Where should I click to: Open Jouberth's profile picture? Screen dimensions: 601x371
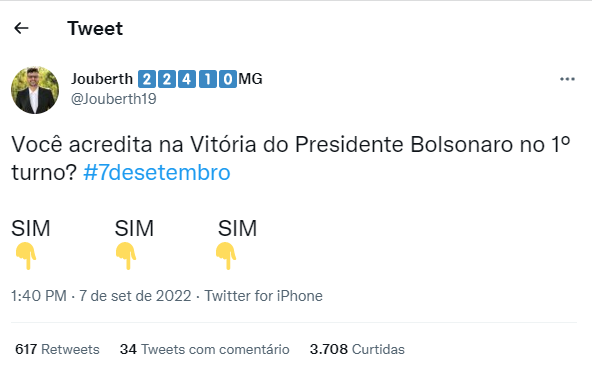(x=35, y=90)
